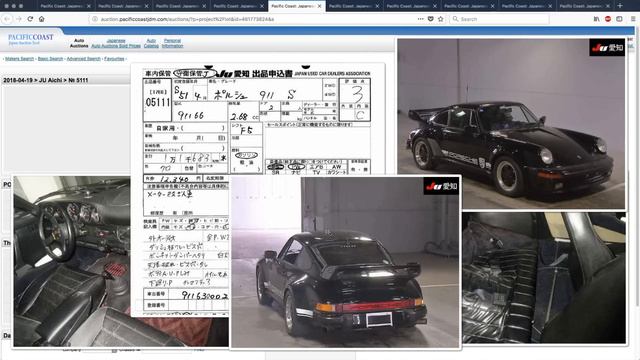Image resolution: width=640 pixels, height=360 pixels.
Task: Open the browser home page icon
Action: (42, 19)
